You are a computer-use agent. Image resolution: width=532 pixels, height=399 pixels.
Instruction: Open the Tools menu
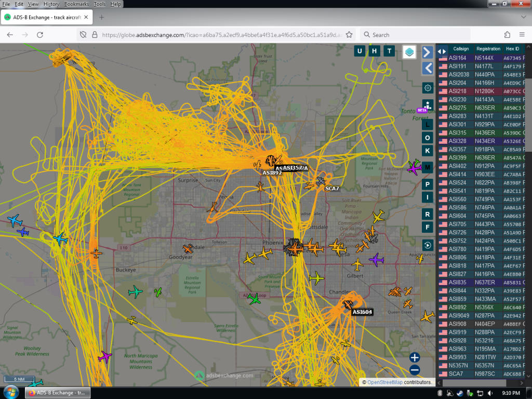click(x=99, y=4)
